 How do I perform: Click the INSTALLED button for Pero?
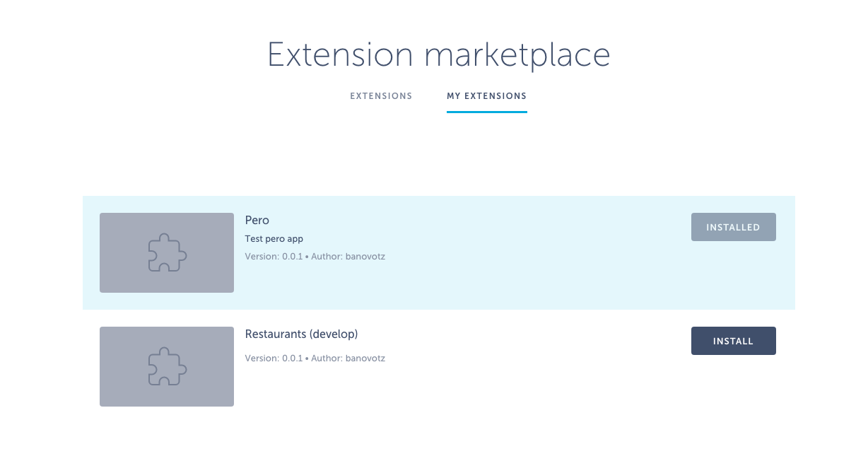point(733,226)
